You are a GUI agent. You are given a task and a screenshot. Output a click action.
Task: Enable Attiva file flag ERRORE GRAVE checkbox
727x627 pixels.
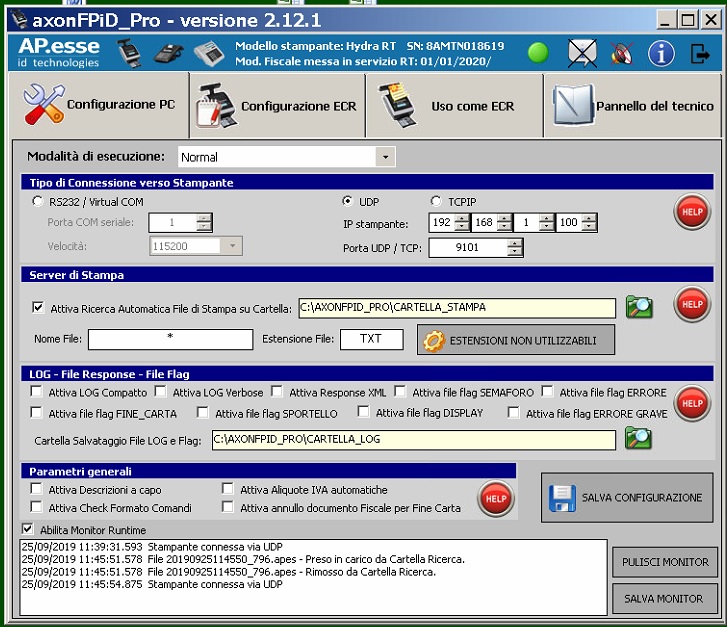click(x=513, y=413)
